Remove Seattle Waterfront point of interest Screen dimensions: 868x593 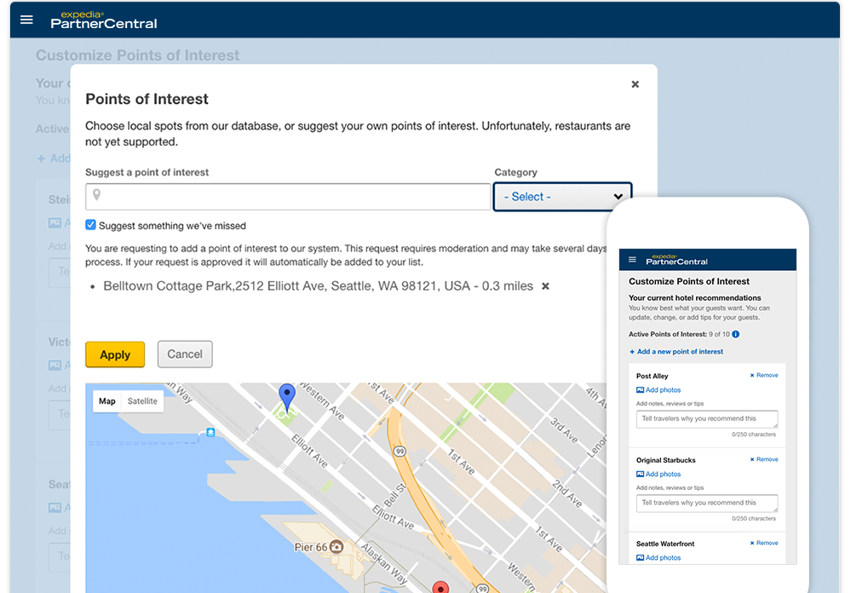[764, 544]
